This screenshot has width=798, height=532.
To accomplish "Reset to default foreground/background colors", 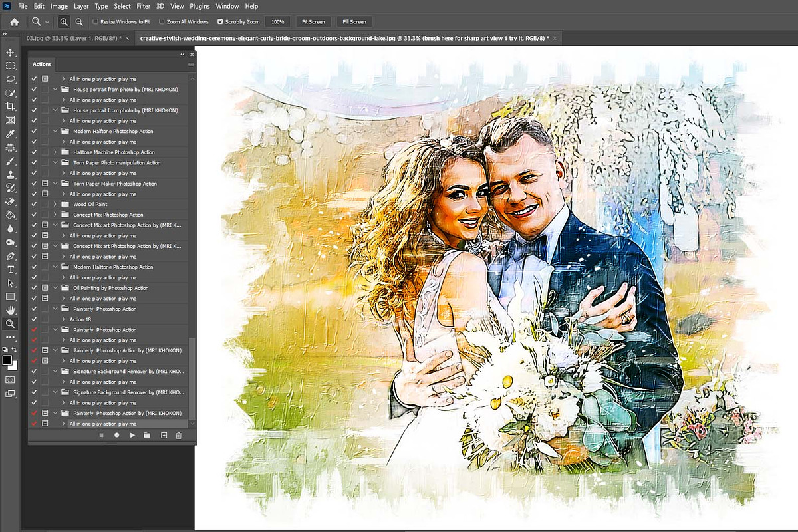I will point(5,350).
